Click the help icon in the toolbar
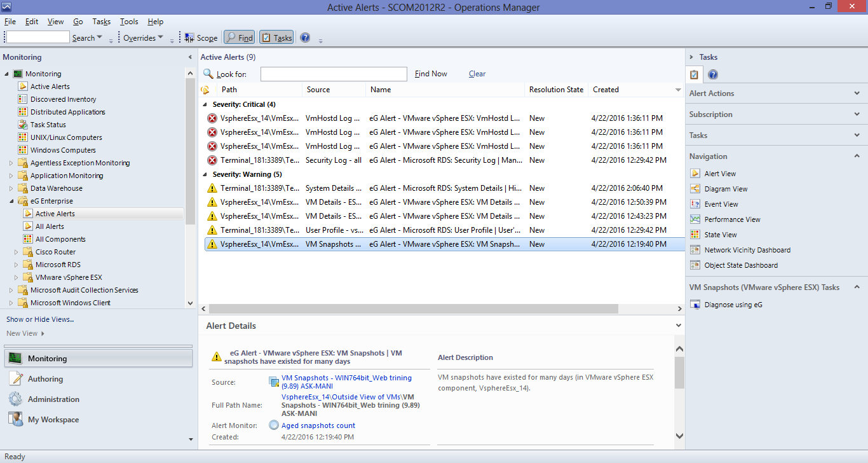868x463 pixels. [305, 38]
